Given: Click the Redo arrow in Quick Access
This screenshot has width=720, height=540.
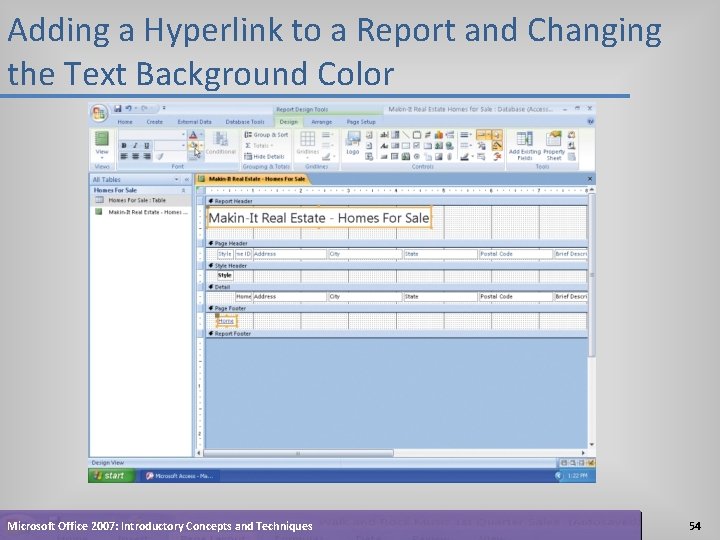Looking at the screenshot, I should [x=145, y=108].
